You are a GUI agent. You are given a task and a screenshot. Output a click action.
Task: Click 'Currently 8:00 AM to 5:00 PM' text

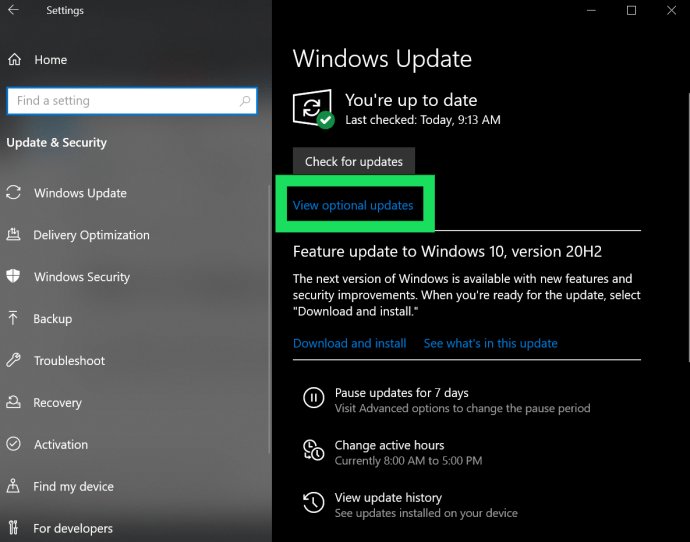click(x=408, y=461)
